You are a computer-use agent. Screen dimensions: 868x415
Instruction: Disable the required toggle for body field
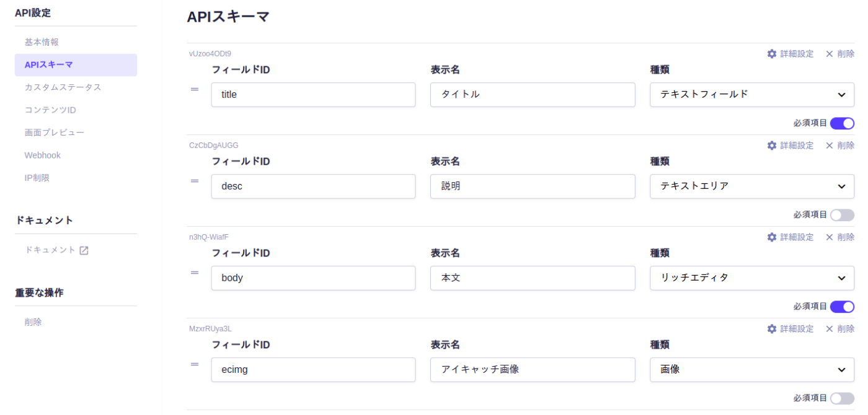pos(842,307)
